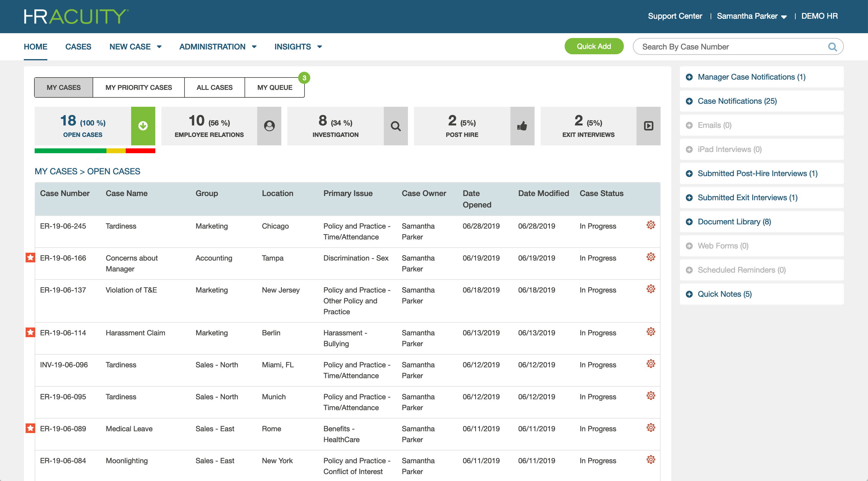Click the Search By Case Number field
The width and height of the screenshot is (868, 481).
pos(724,47)
